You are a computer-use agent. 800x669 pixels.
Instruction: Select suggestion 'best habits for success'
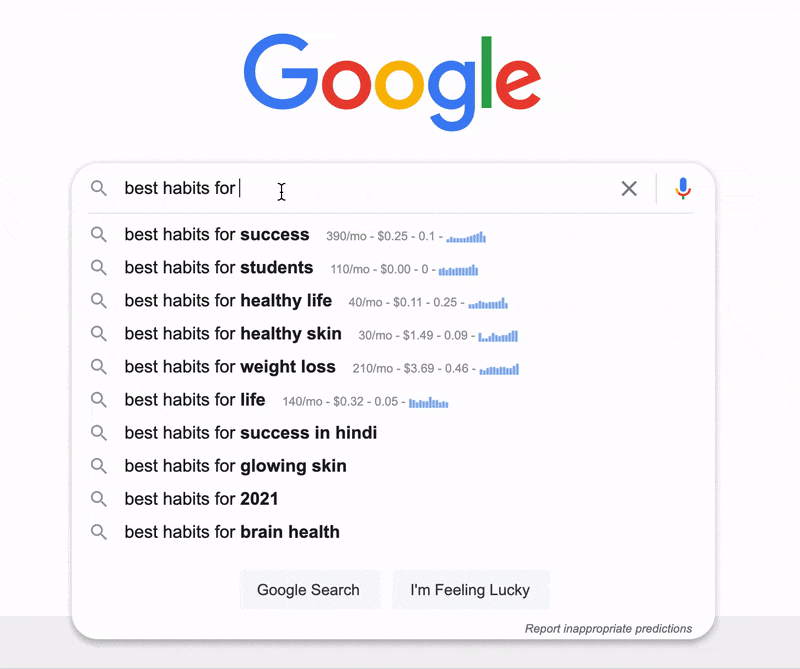tap(217, 235)
